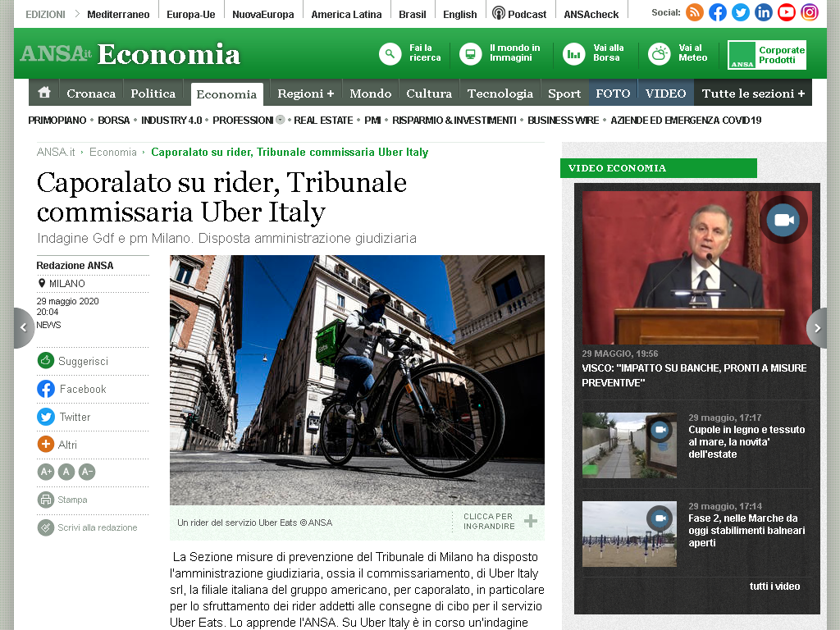Click the YouTube social icon
The image size is (840, 630).
pos(787,12)
